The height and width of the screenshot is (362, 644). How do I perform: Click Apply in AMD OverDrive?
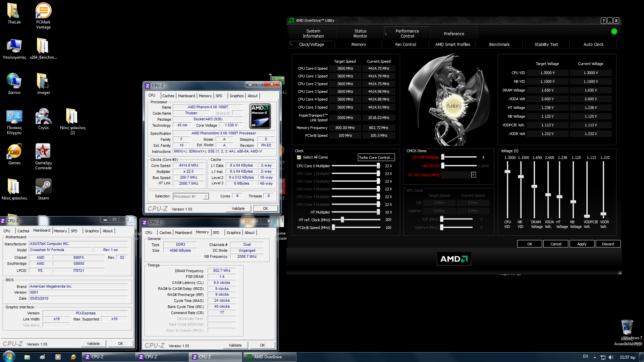point(582,244)
